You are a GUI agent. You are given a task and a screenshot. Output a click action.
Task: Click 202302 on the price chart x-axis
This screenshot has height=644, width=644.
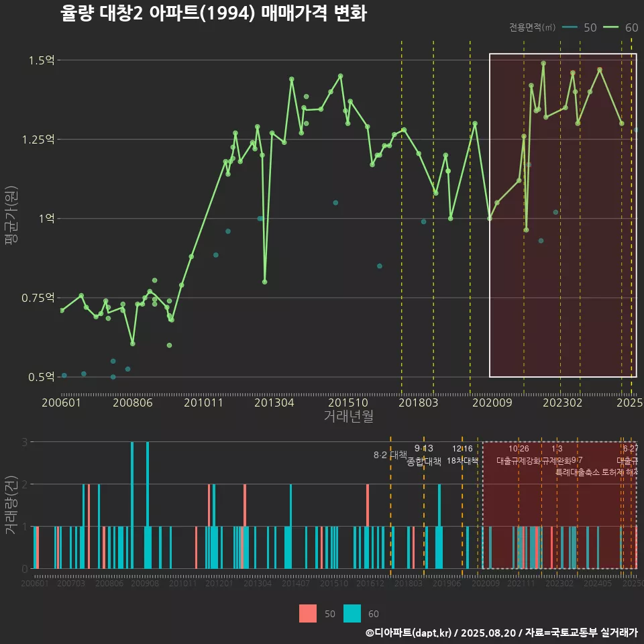click(563, 402)
